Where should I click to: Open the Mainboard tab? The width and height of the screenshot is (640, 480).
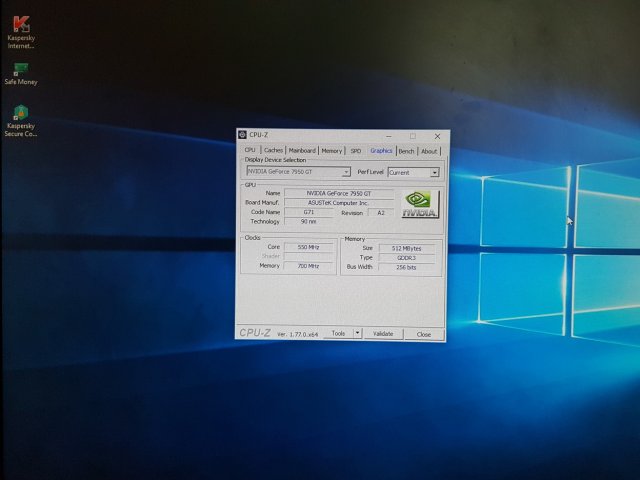click(302, 151)
